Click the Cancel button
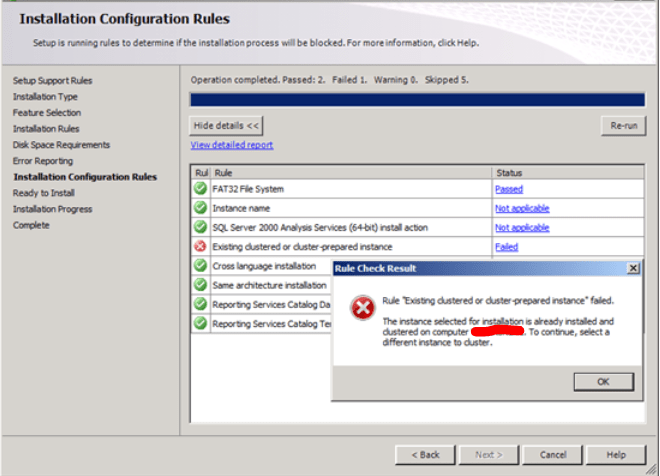The image size is (660, 476). 553,454
